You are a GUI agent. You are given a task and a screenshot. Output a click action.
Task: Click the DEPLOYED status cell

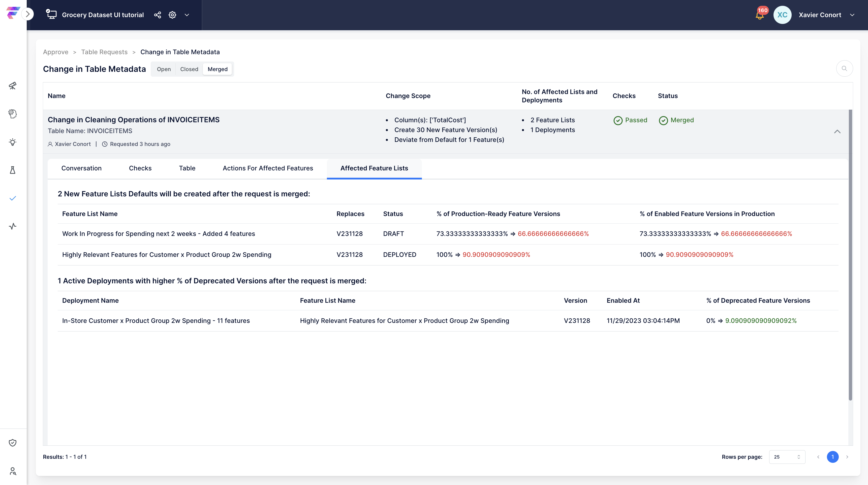400,255
